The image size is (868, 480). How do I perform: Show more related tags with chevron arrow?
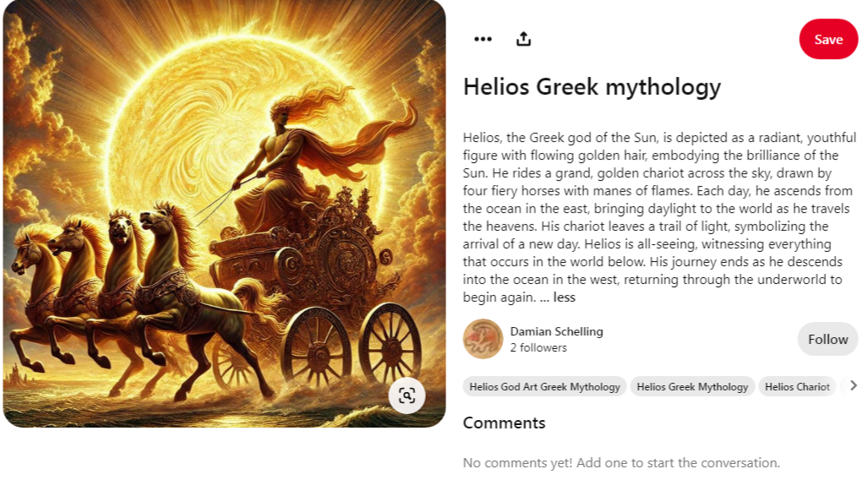(853, 385)
